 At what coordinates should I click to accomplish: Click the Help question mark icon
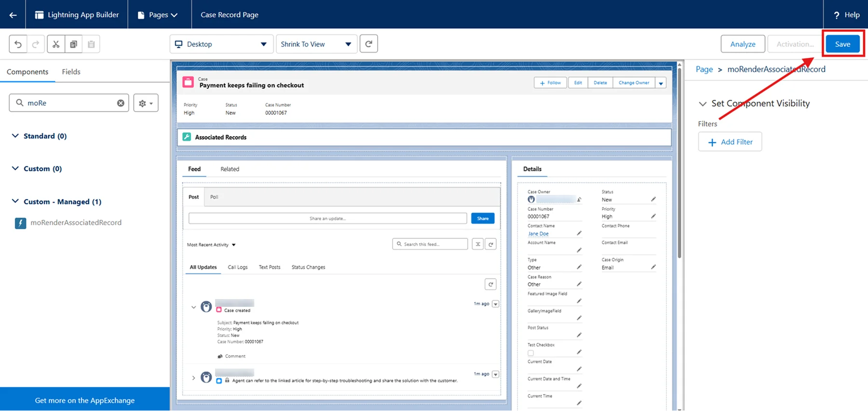click(837, 15)
